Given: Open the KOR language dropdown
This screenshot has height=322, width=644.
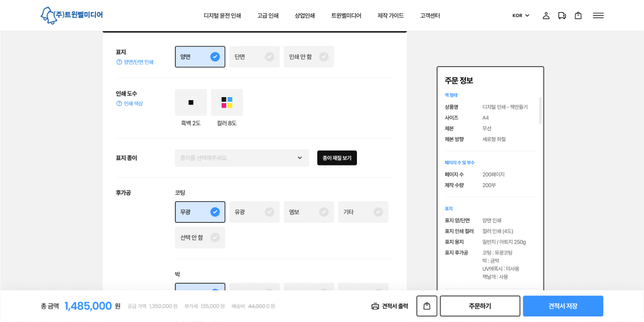Looking at the screenshot, I should point(521,16).
